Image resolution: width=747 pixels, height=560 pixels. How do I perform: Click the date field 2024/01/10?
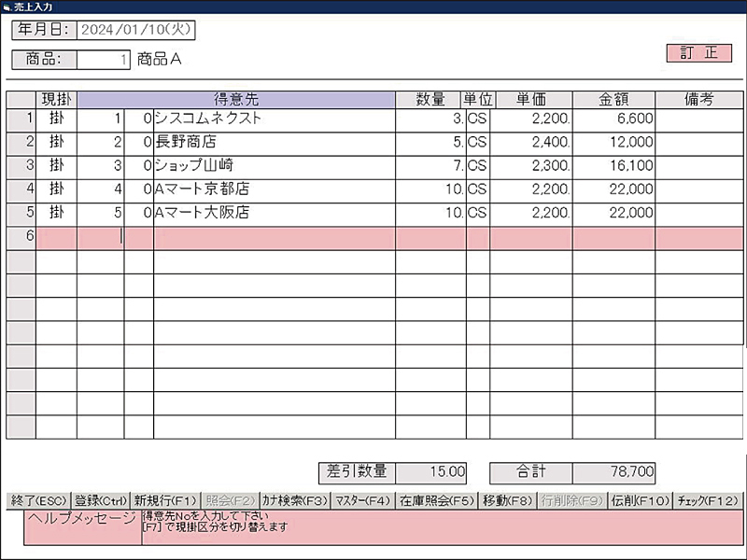point(135,30)
